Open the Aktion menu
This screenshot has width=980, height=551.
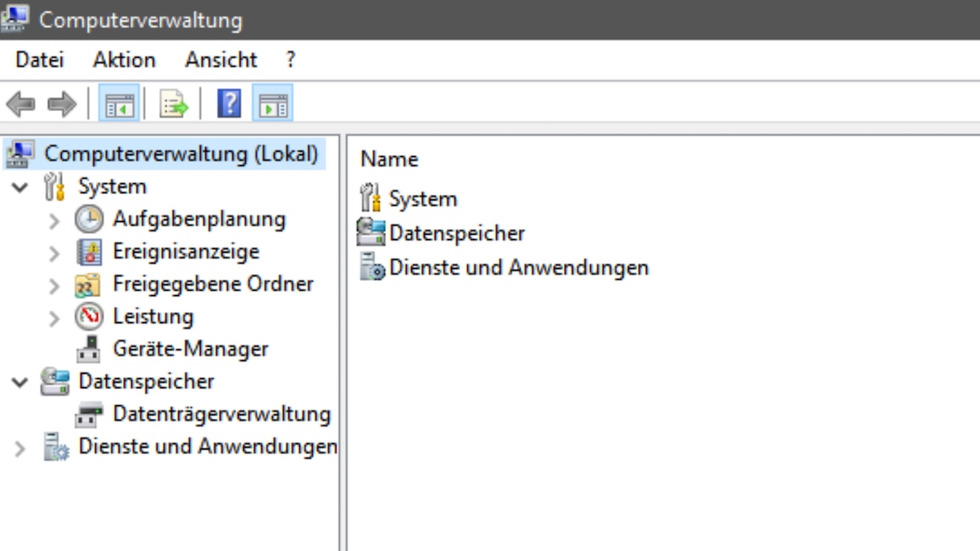(125, 60)
